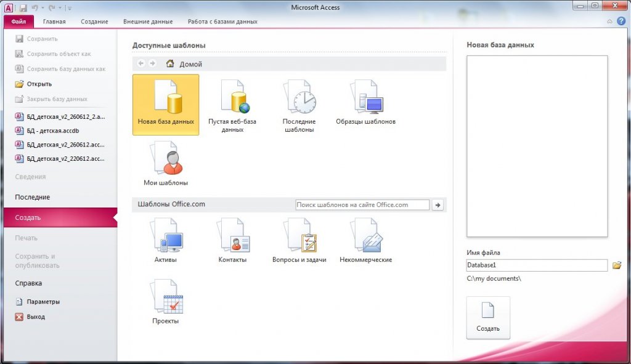Image resolution: width=631 pixels, height=364 pixels.
Task: Open Сведения in the backstage menu
Action: point(30,177)
